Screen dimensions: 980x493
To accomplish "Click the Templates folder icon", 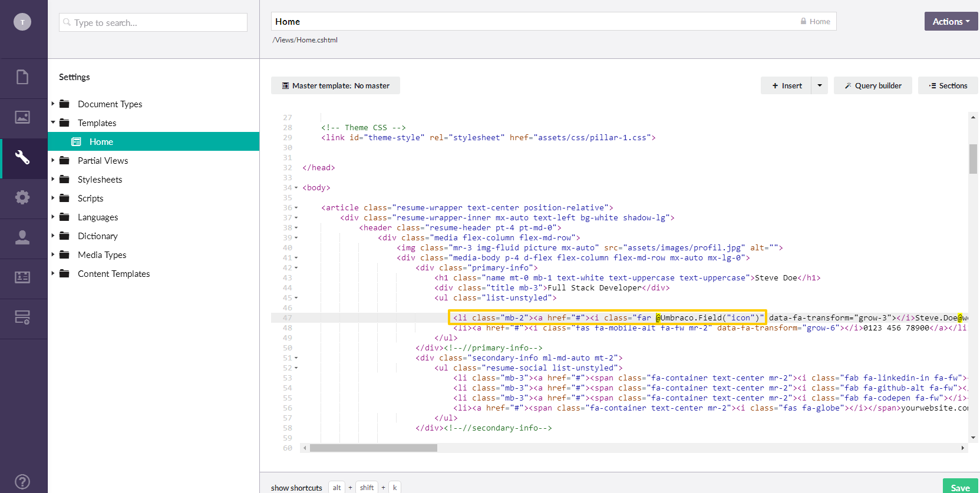I will (x=64, y=123).
